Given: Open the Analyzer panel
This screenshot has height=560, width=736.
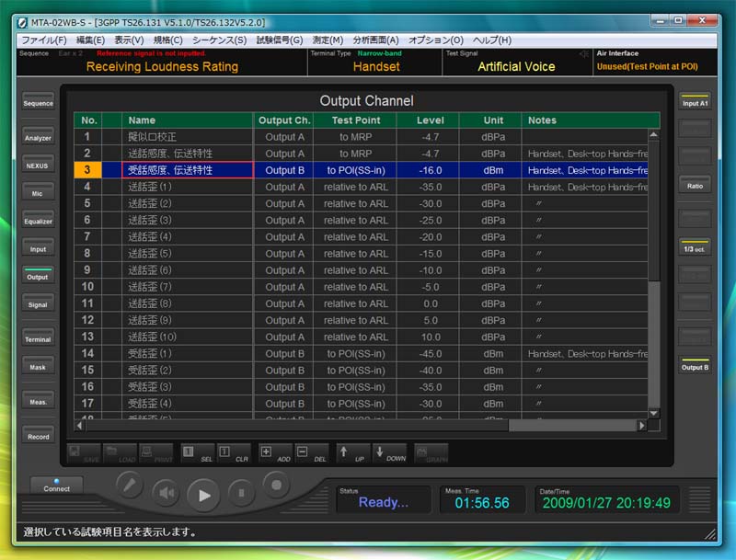Looking at the screenshot, I should pyautogui.click(x=38, y=136).
